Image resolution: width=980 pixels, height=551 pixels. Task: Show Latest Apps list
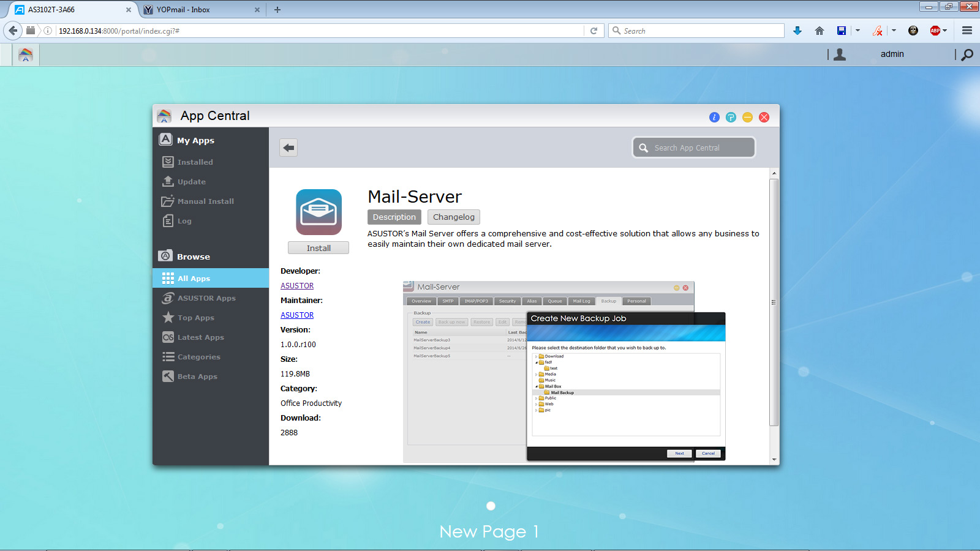[201, 337]
